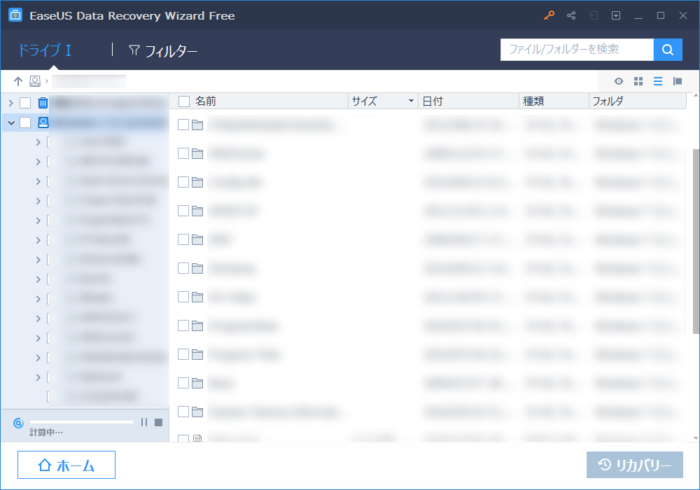
Task: Tick the checkbox next to recycle bin item
Action: [x=25, y=103]
